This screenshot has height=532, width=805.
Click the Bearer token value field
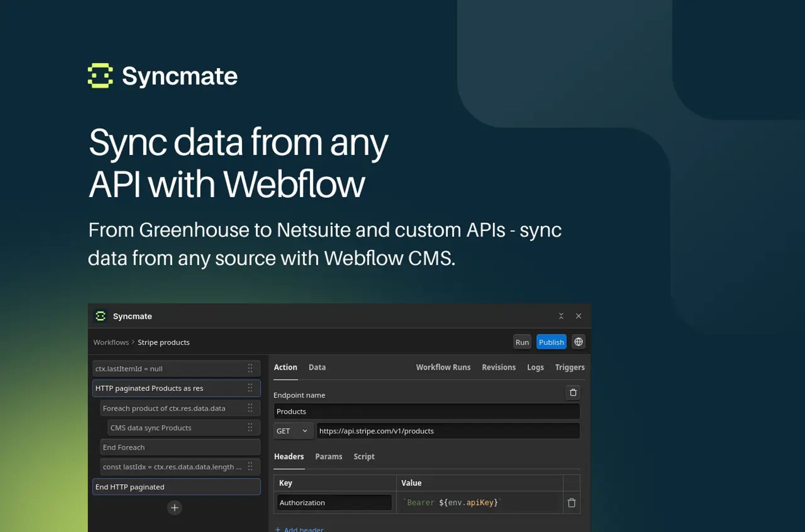point(479,502)
